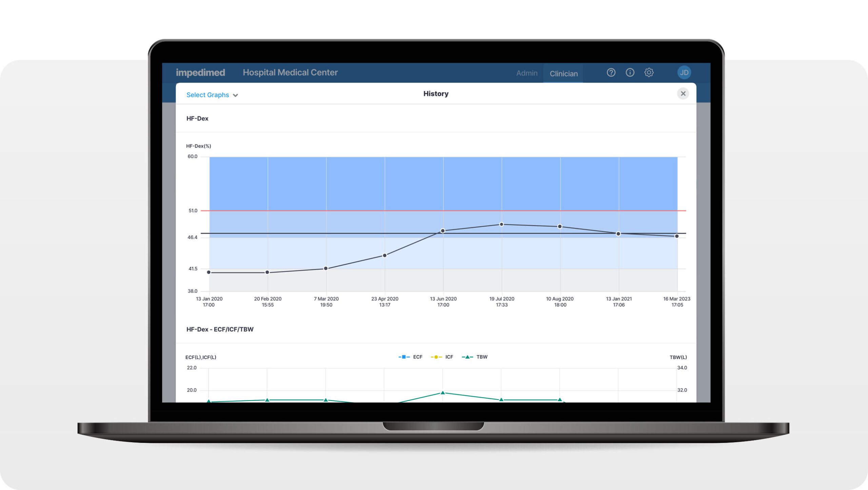Expand the Select Graphs dropdown

point(208,95)
